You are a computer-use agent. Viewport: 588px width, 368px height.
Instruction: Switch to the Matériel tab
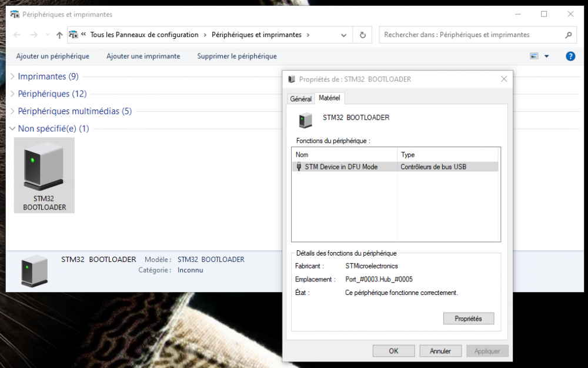[x=329, y=98]
